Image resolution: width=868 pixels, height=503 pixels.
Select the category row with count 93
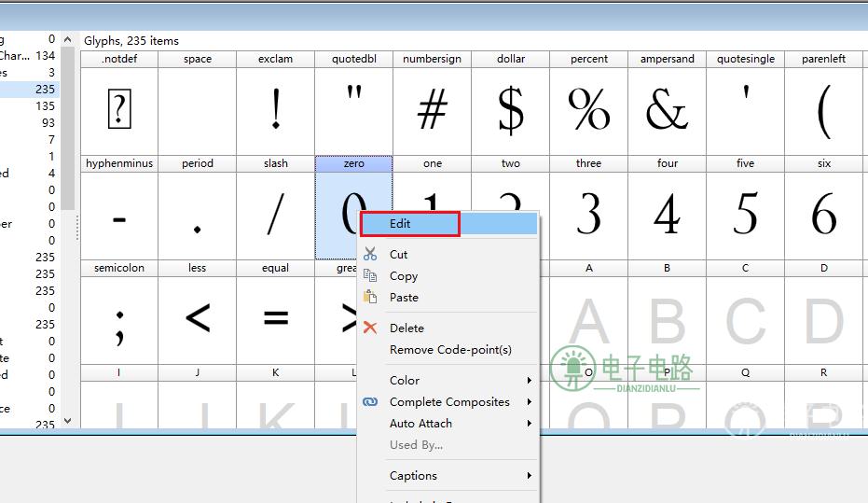[29, 122]
